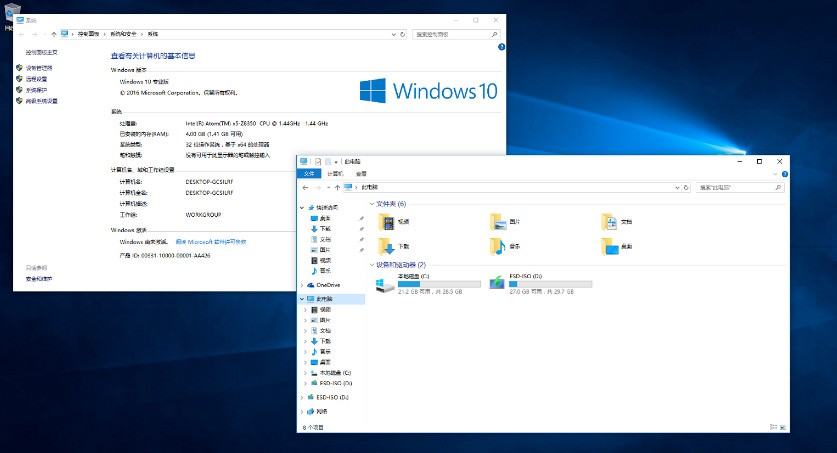Screen dimensions: 837x453
Task: Open 安全和维护 link in System window
Action: [x=39, y=279]
